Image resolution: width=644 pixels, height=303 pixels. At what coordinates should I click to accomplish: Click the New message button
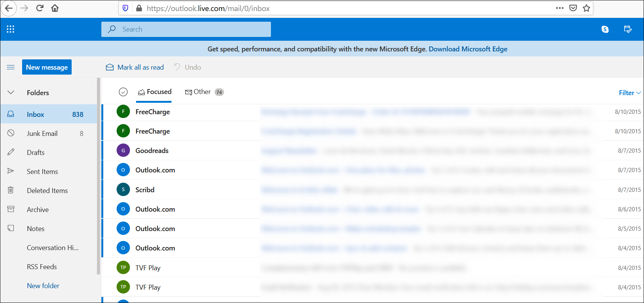tap(47, 67)
